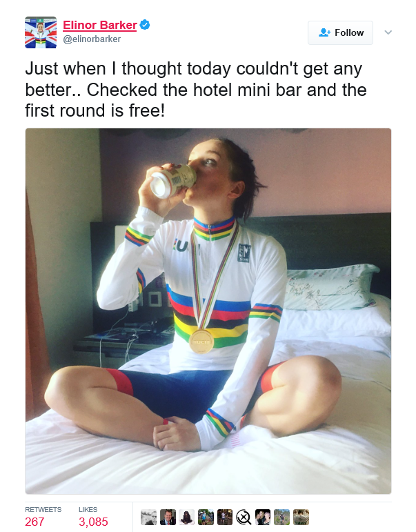Image resolution: width=416 pixels, height=532 pixels.
Task: Open the magnifying glass logo avatar
Action: click(244, 517)
